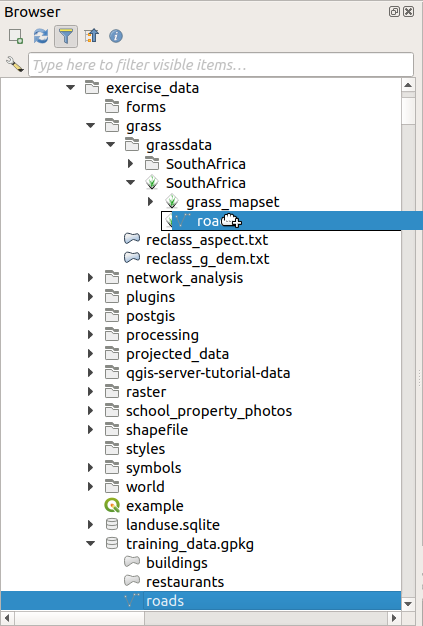Click the horizontal scrollbar left arrow
The height and width of the screenshot is (626, 423).
click(7, 618)
